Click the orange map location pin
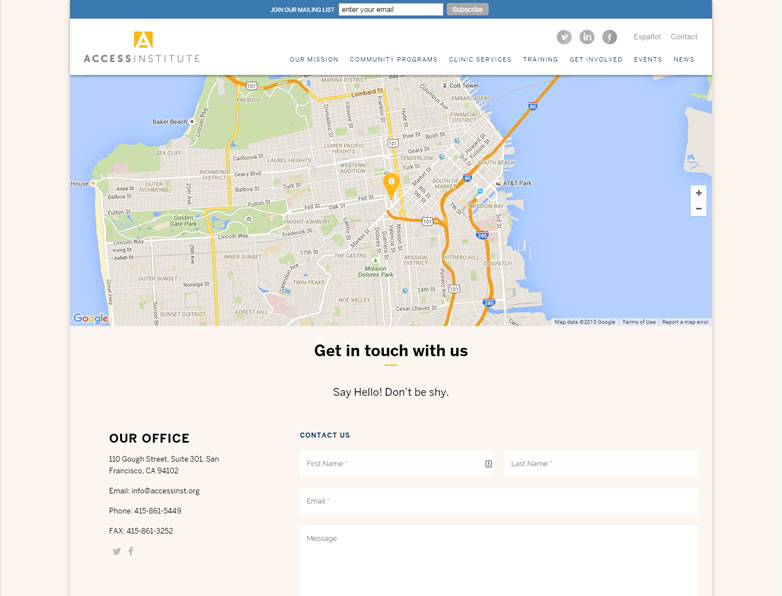The height and width of the screenshot is (596, 782). pyautogui.click(x=391, y=183)
